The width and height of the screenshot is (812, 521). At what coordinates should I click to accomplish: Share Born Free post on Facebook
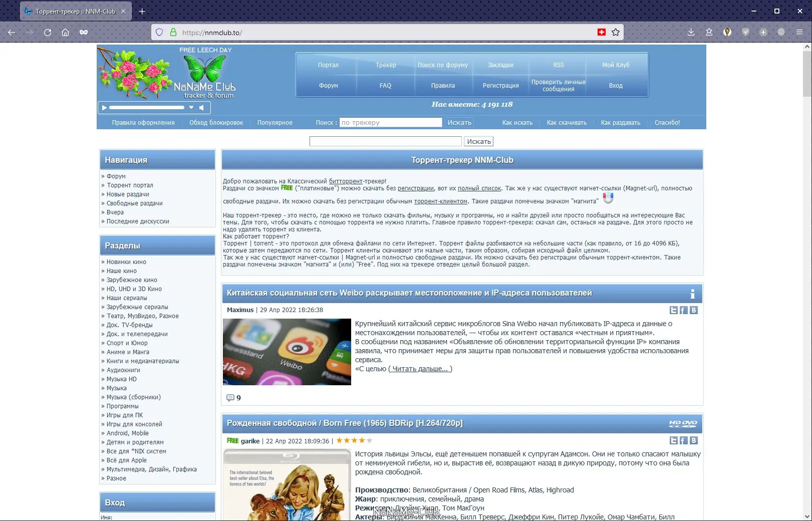pos(683,440)
